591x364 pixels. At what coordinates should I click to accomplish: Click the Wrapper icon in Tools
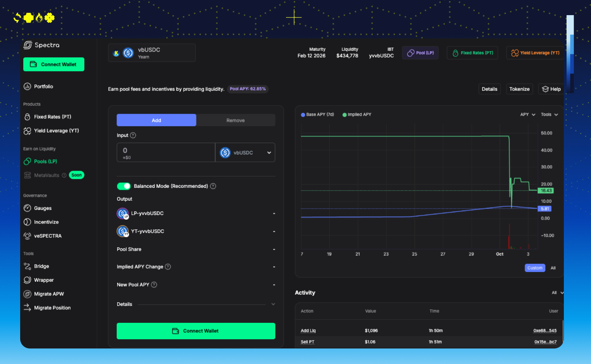27,280
